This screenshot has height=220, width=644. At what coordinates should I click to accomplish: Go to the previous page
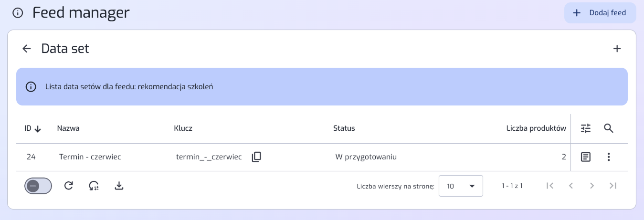(x=571, y=186)
